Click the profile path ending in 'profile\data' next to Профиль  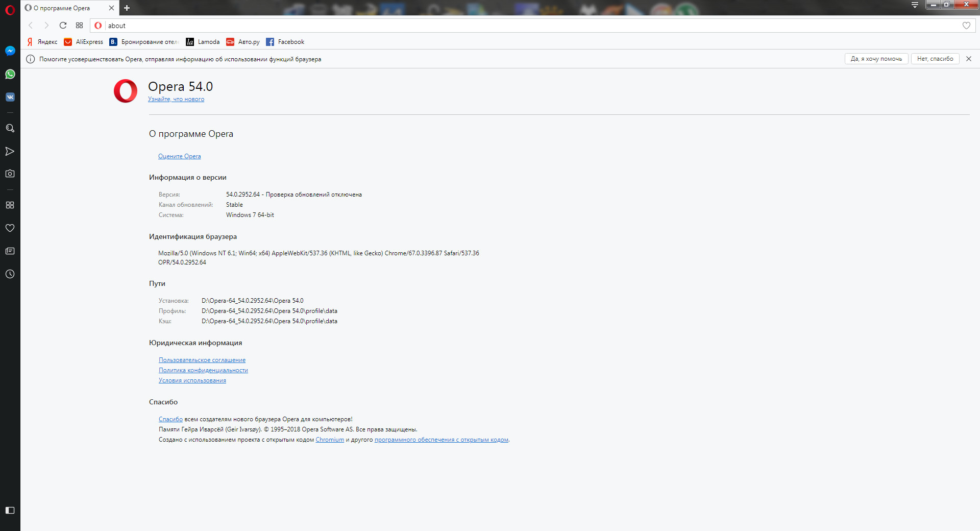(x=269, y=311)
